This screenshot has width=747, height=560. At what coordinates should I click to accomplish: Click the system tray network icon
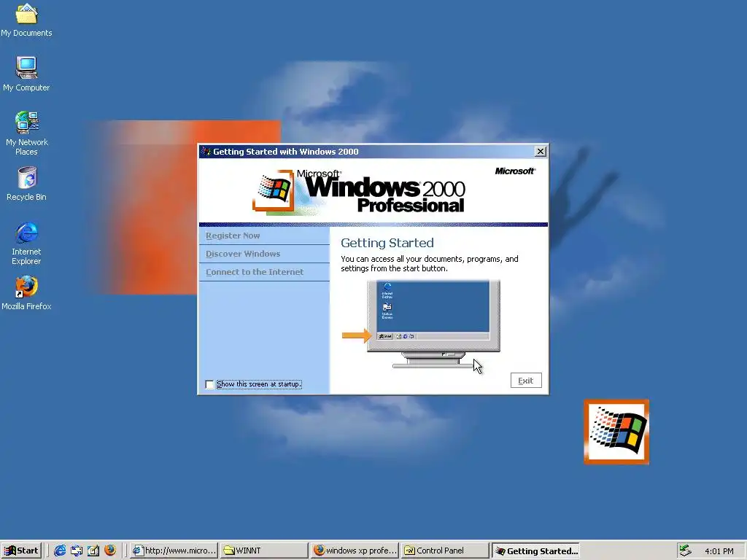point(685,551)
